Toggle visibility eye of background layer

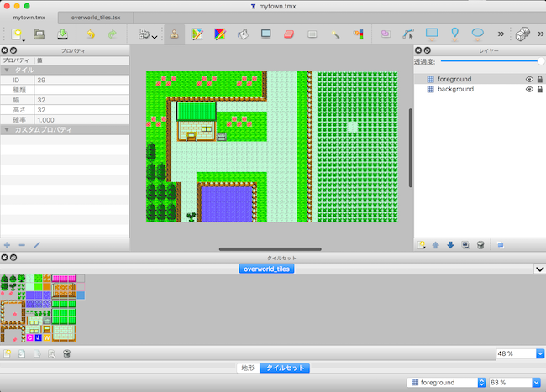pos(529,89)
